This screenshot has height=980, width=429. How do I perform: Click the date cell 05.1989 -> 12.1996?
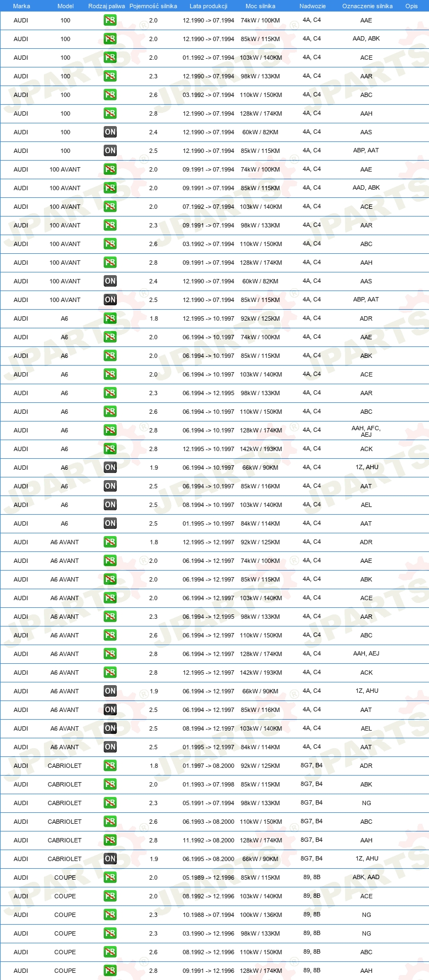pos(208,878)
